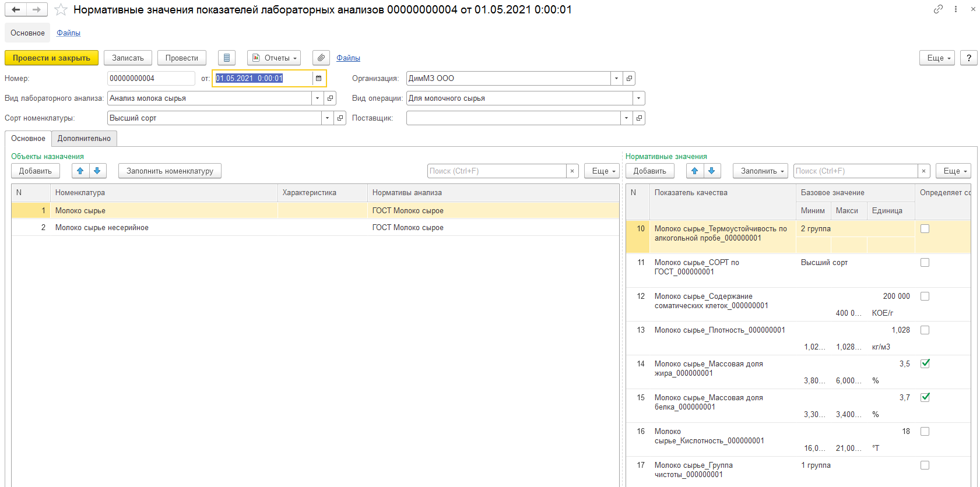The height and width of the screenshot is (487, 980).
Task: Move normative value row down
Action: coord(712,171)
